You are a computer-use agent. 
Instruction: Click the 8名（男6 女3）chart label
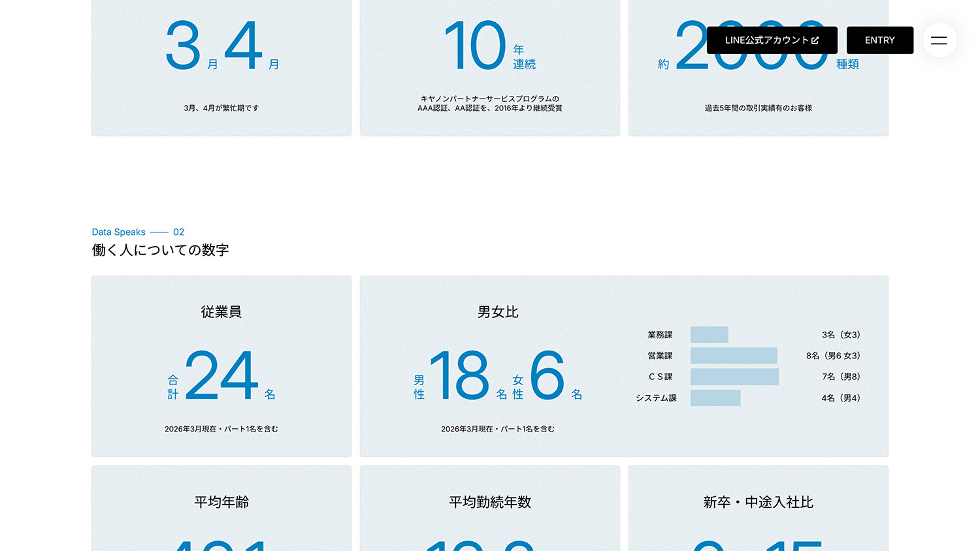(x=833, y=356)
